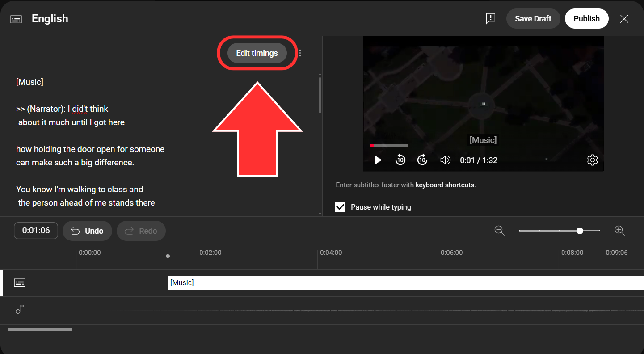Rewind the video 10 seconds

(x=400, y=160)
